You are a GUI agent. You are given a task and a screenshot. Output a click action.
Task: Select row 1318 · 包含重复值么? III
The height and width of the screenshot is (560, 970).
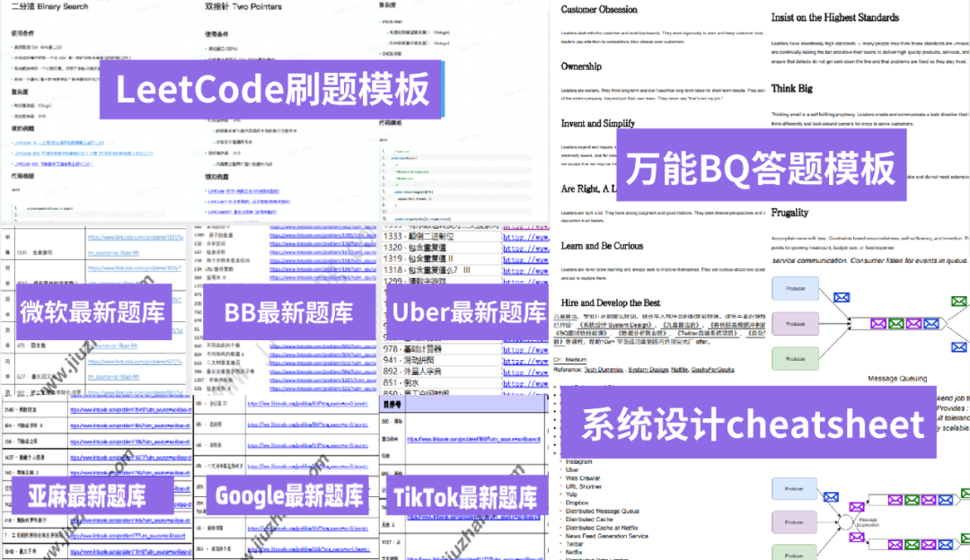point(442,270)
